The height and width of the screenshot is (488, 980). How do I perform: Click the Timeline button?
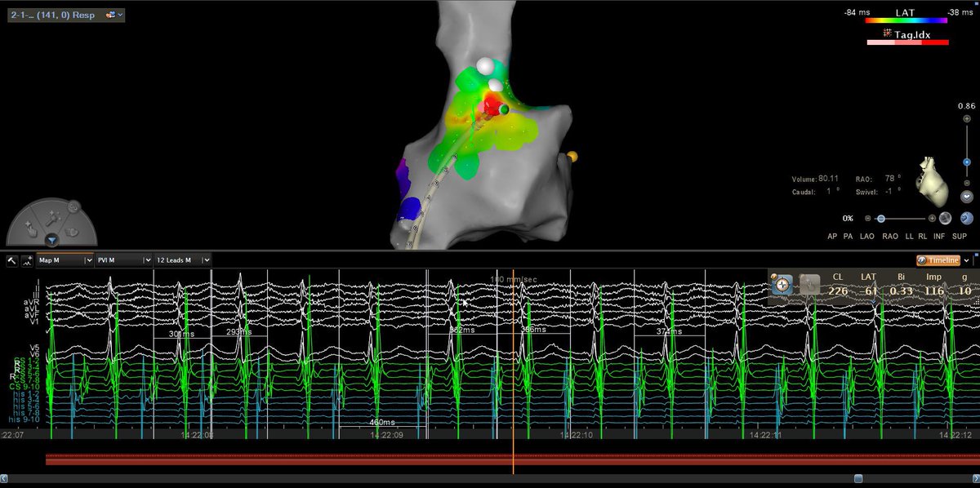pos(938,260)
